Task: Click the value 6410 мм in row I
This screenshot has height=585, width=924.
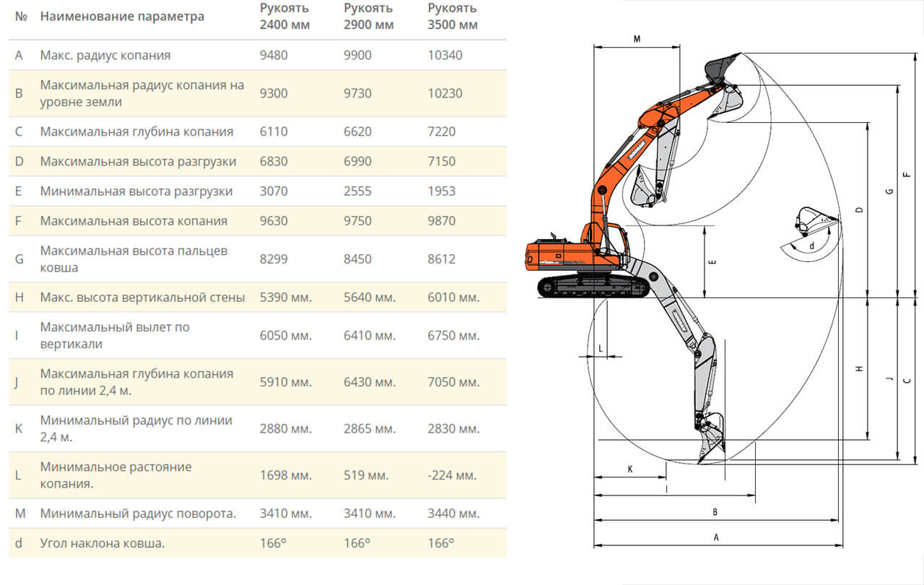Action: 370,335
